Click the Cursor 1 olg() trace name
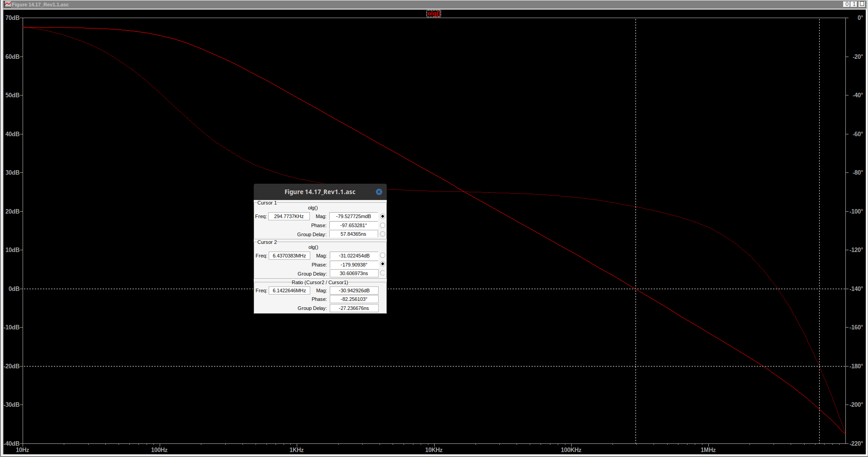This screenshot has height=457, width=868. [313, 208]
